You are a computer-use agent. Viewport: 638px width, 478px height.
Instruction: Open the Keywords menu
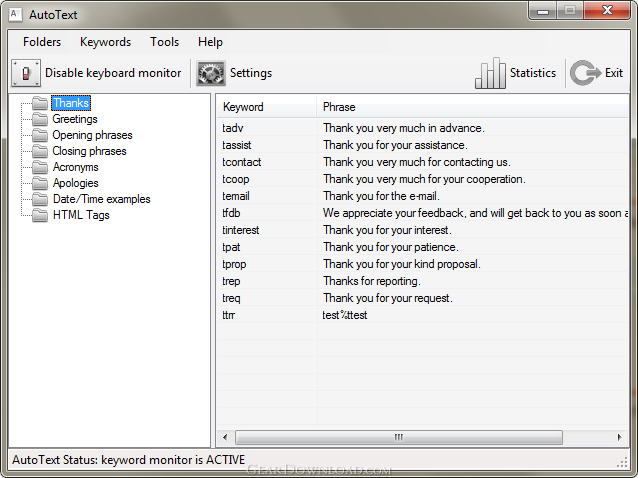pos(105,42)
